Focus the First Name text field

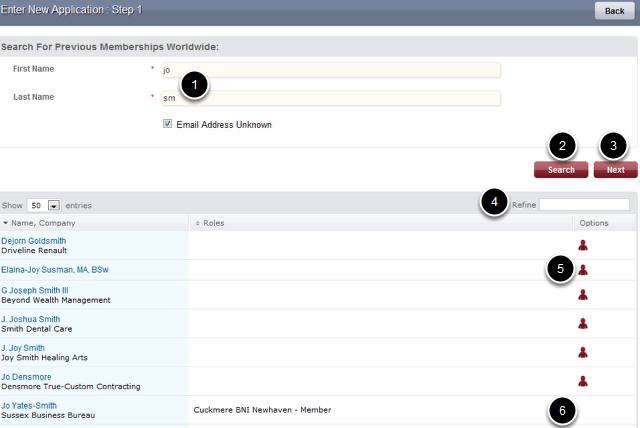click(330, 70)
